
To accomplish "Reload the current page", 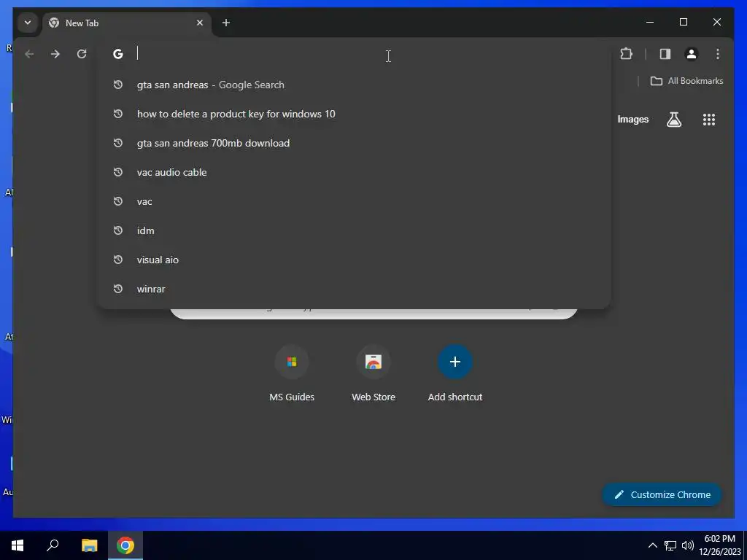I will click(x=82, y=54).
